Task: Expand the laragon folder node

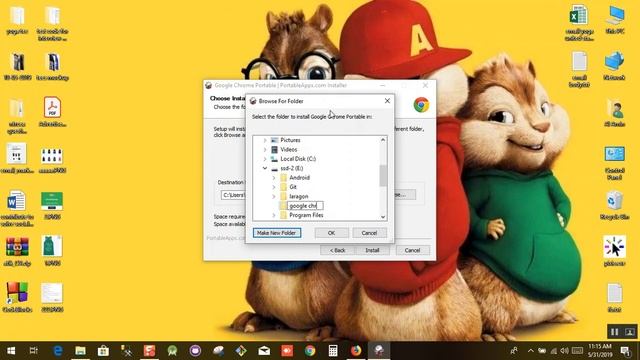Action: point(274,196)
